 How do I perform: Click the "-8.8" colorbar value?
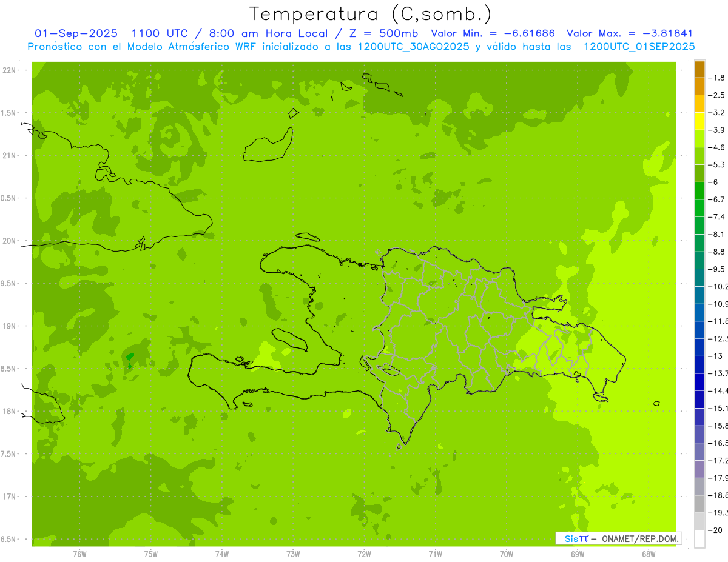[716, 252]
